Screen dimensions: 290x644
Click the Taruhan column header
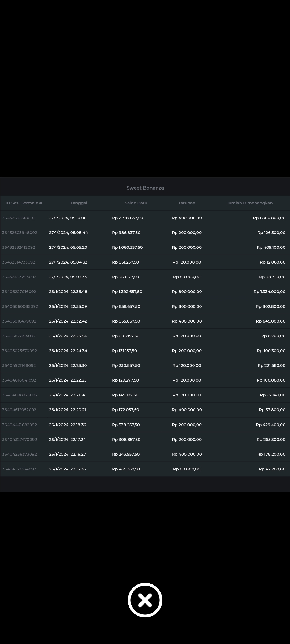(x=187, y=203)
